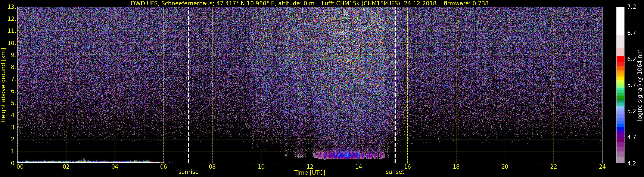Screen dimensions: 644x177
Task: Click the '16' tick on the time axis
Action: (407, 167)
